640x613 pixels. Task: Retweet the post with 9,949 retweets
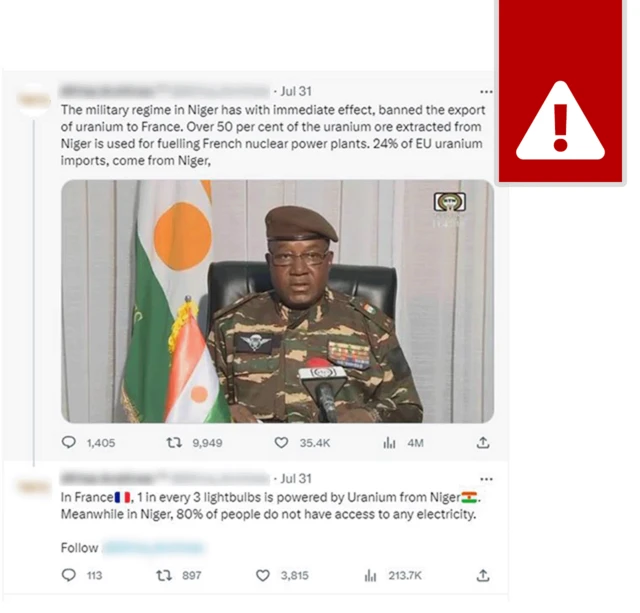pyautogui.click(x=174, y=442)
